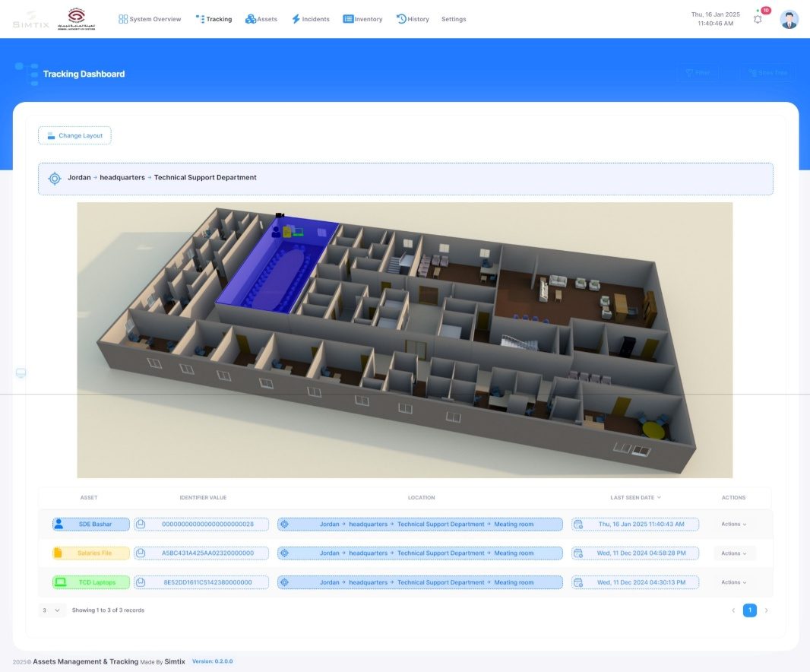Click the faded Filter button
The image size is (810, 672).
[698, 73]
